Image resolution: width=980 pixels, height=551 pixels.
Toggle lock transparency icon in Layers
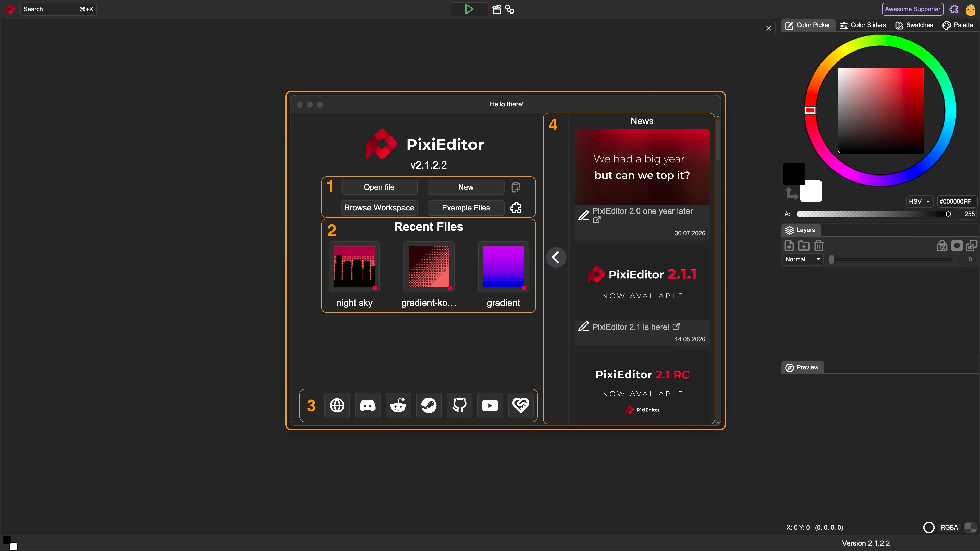(x=942, y=246)
